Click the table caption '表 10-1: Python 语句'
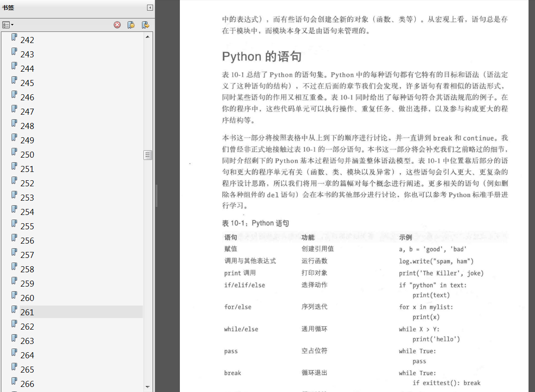Viewport: 535px width, 392px height. coord(256,223)
